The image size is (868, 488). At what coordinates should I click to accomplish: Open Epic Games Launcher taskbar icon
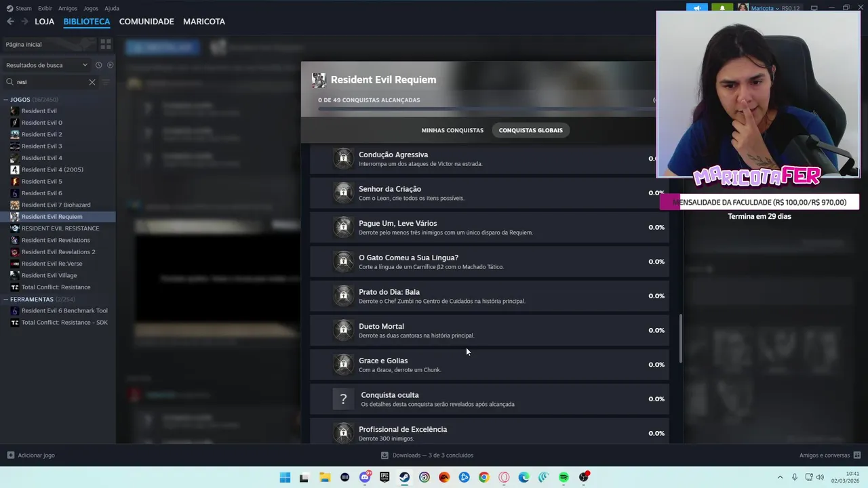click(x=384, y=477)
